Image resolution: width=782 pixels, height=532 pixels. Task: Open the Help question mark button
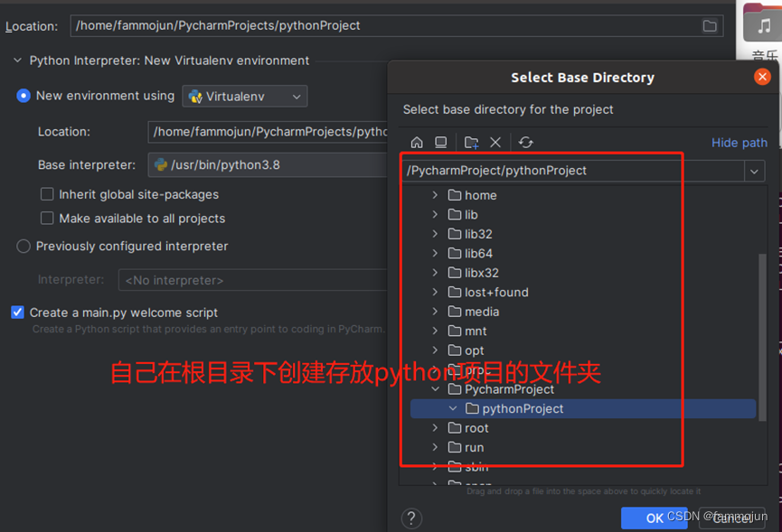tap(413, 518)
